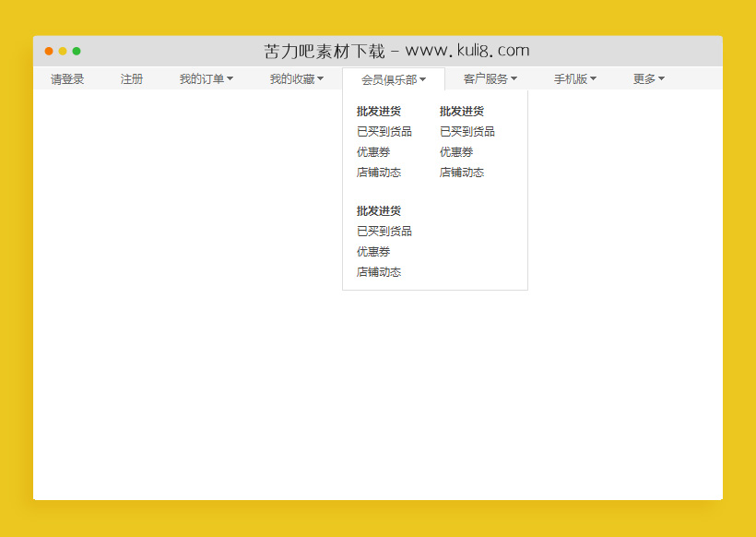The image size is (756, 537).
Task: Expand the 手机版 dropdown
Action: [574, 78]
